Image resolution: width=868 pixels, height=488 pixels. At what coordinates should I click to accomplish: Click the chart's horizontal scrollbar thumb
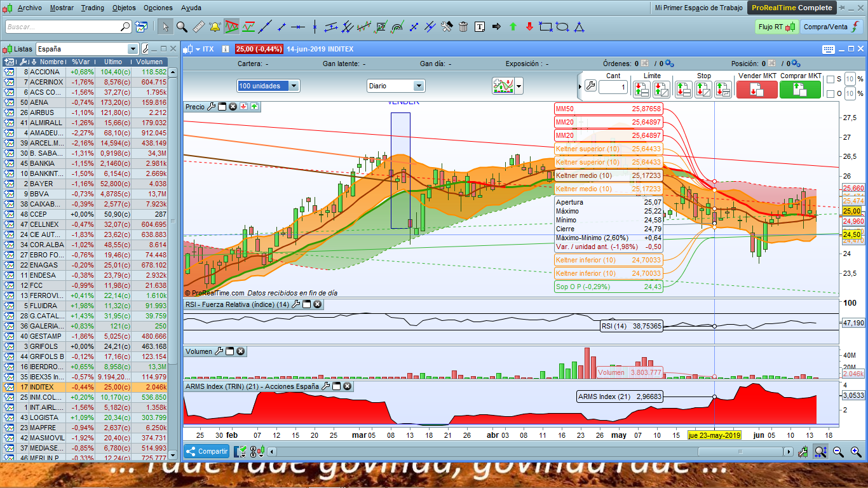740,452
